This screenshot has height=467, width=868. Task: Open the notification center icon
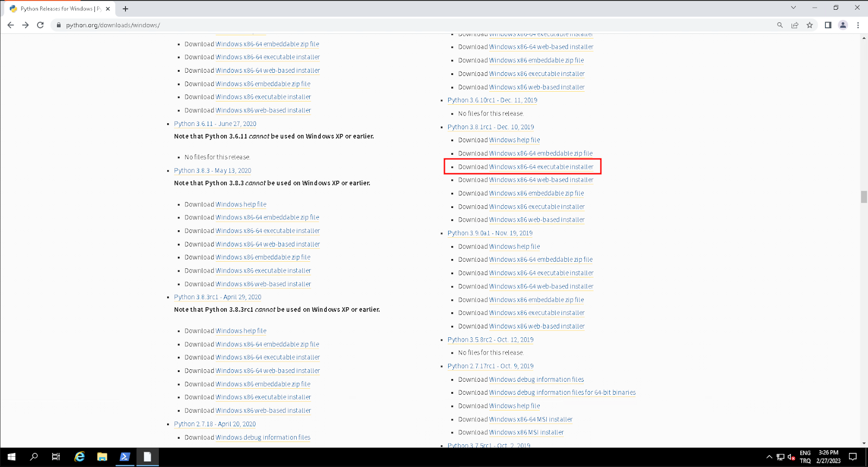[853, 457]
